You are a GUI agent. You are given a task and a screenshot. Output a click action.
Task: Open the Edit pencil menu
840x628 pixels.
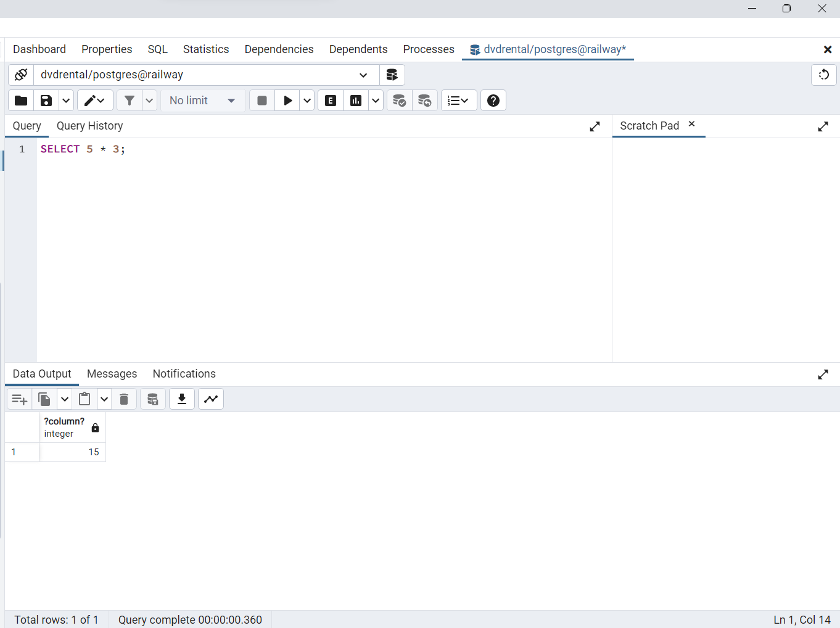[95, 101]
